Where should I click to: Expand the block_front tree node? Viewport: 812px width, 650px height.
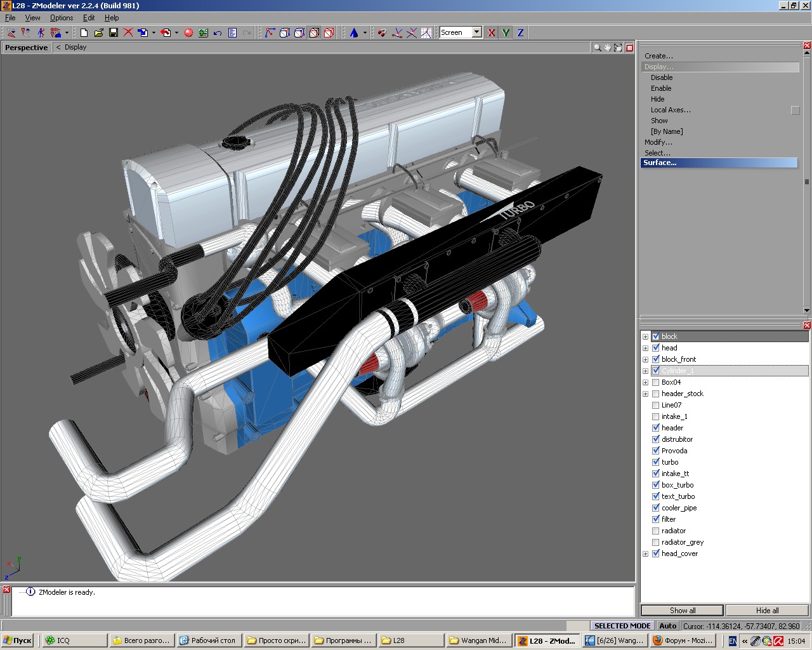point(646,359)
